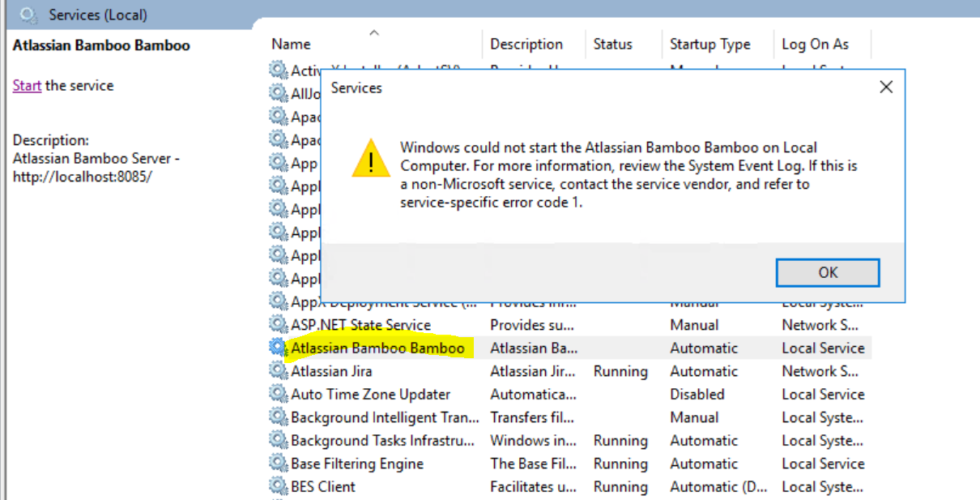Click OK in the Services error dialog

click(x=828, y=272)
